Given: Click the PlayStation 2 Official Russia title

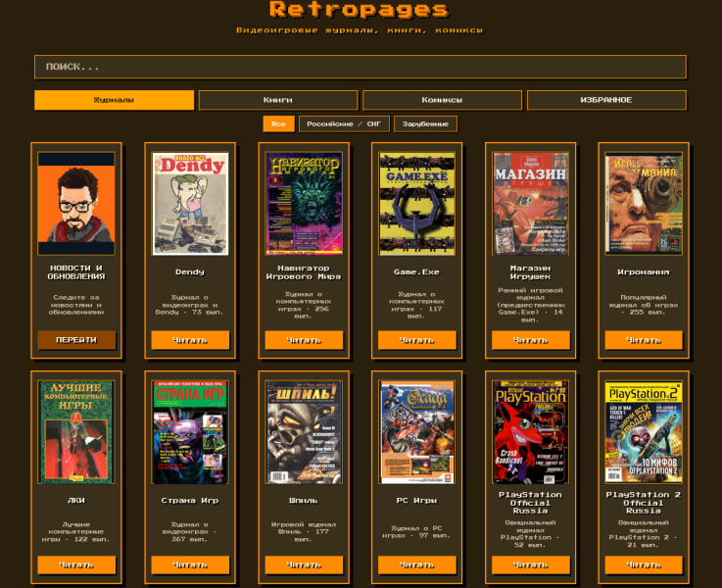Looking at the screenshot, I should [644, 503].
